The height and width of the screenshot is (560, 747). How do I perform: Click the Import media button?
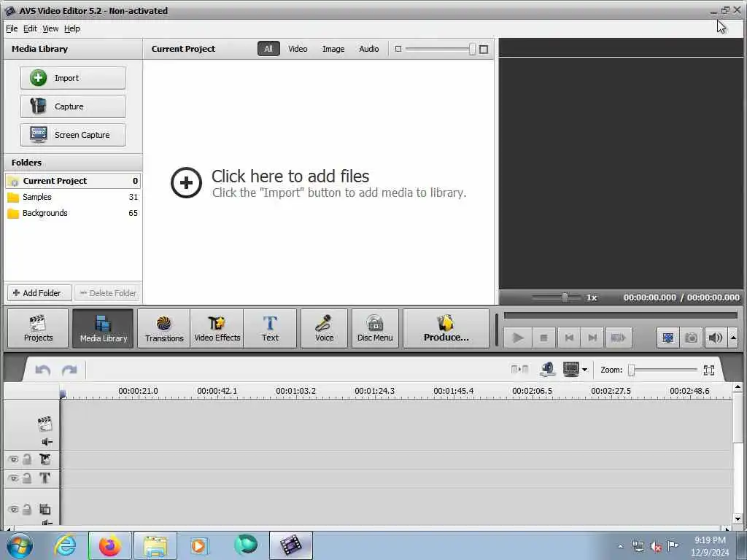click(x=73, y=78)
